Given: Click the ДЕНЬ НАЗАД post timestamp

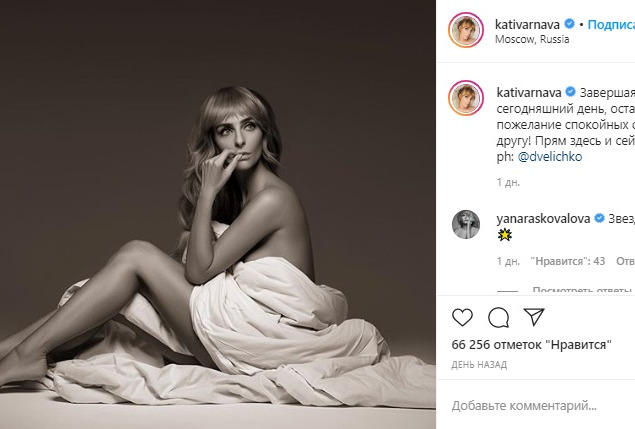Looking at the screenshot, I should (x=479, y=364).
